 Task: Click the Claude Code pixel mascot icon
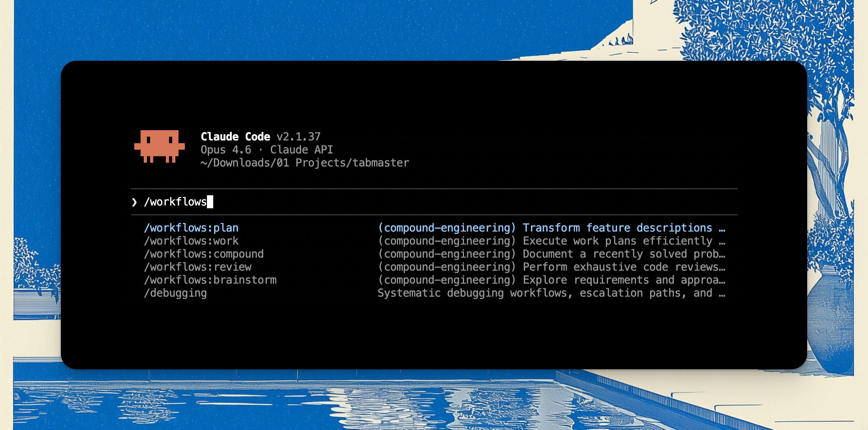(x=160, y=146)
